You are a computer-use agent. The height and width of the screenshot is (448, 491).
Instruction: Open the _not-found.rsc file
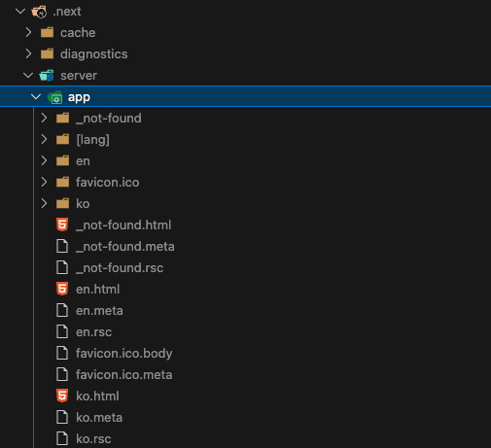pos(245,268)
